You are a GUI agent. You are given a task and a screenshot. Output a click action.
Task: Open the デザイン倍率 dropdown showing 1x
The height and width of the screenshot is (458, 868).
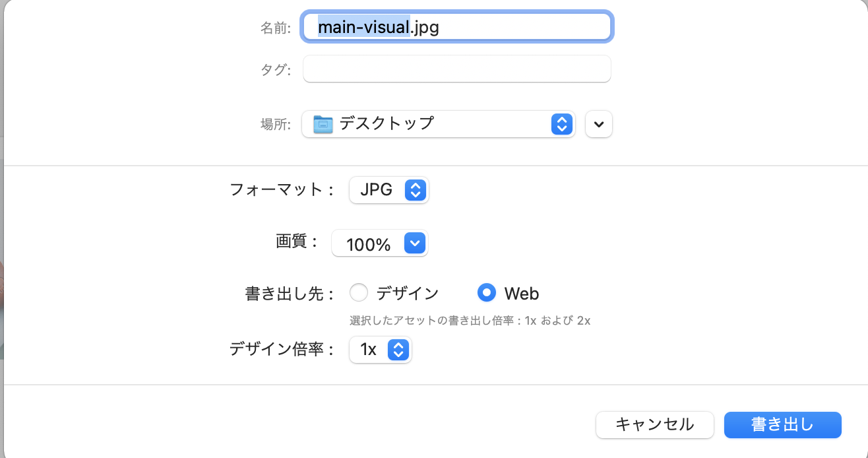point(381,350)
